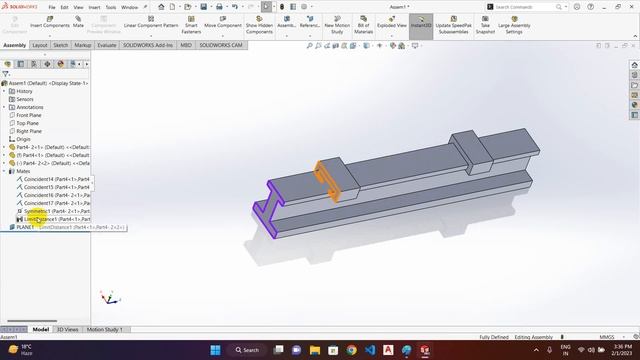Open the Insert menu
This screenshot has width=640, height=360.
click(94, 7)
